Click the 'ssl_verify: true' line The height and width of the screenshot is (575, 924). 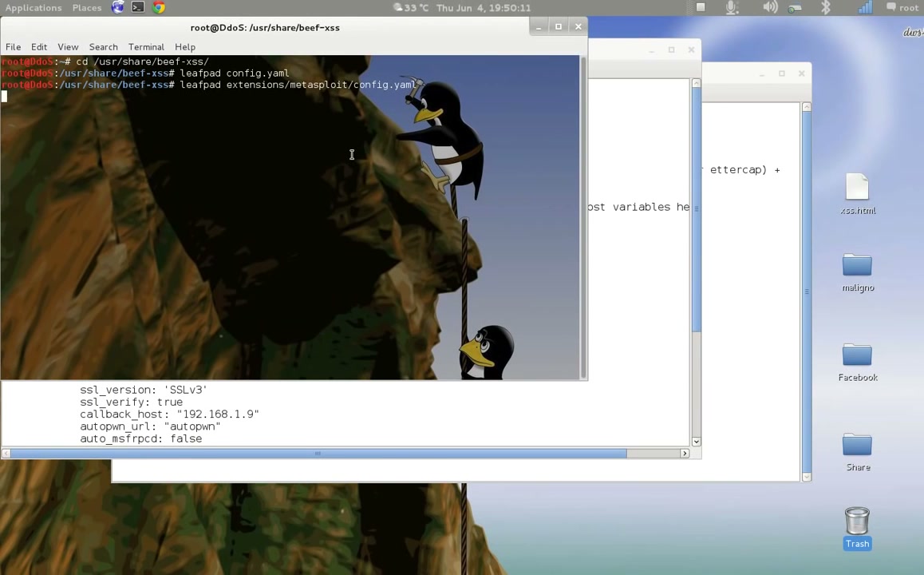click(x=132, y=402)
